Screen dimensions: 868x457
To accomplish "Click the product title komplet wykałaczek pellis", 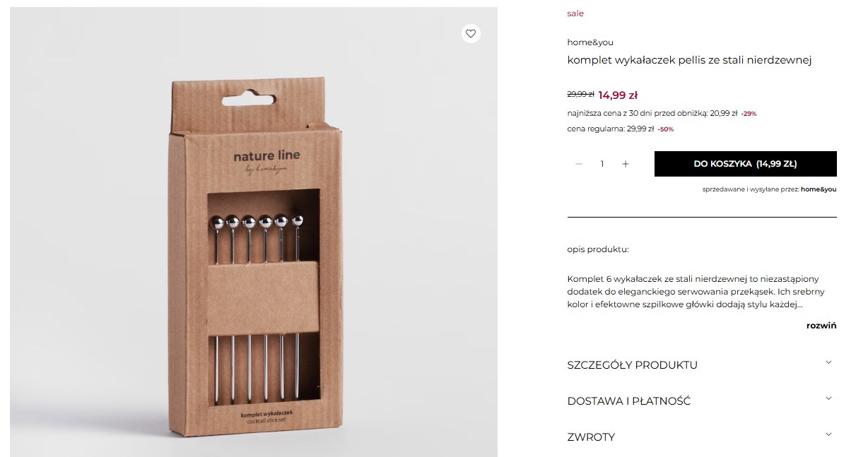I will click(x=689, y=60).
